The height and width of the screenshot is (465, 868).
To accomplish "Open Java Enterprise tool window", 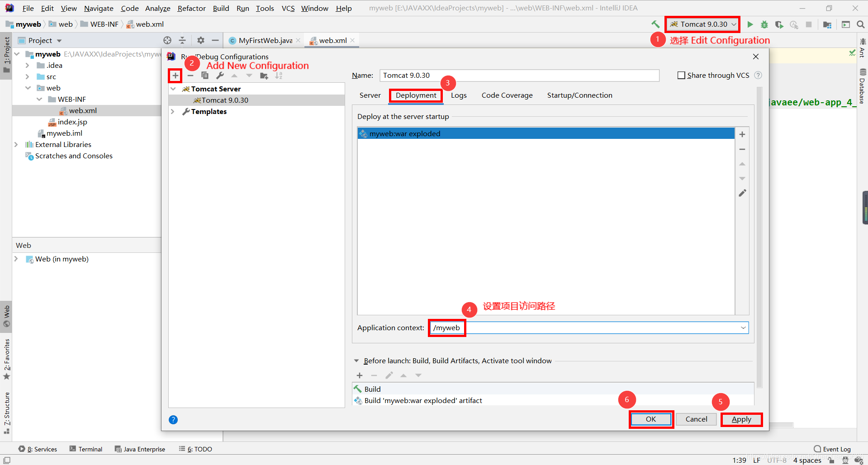I will click(x=140, y=449).
